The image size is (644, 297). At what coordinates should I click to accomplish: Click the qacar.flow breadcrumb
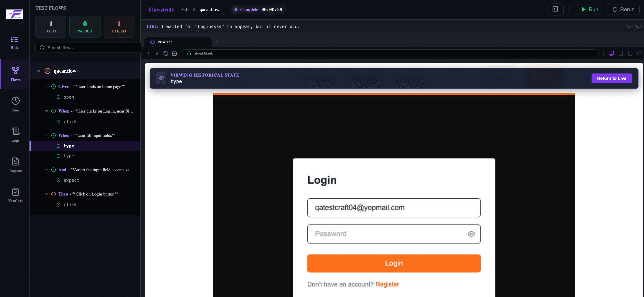tap(209, 9)
